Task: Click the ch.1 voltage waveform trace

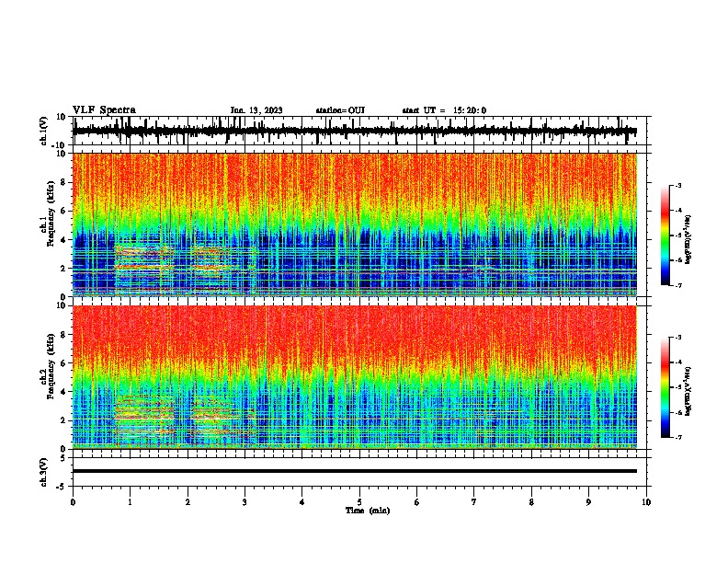Action: [x=355, y=131]
